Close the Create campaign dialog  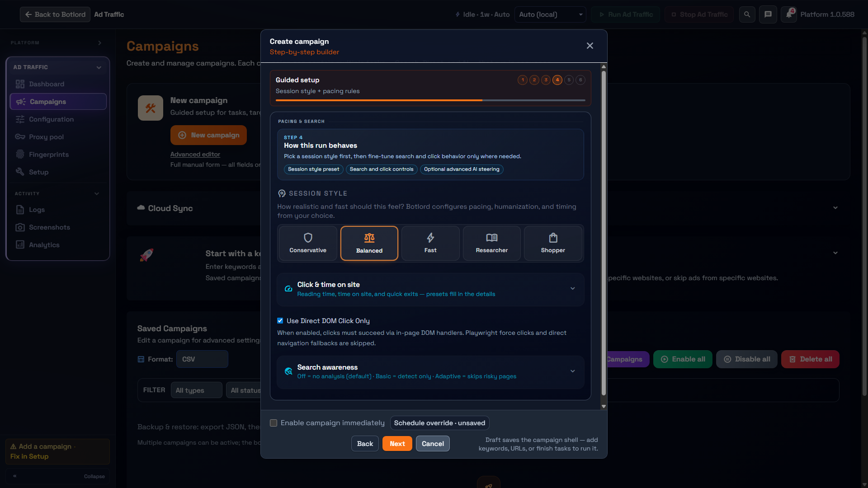(590, 46)
